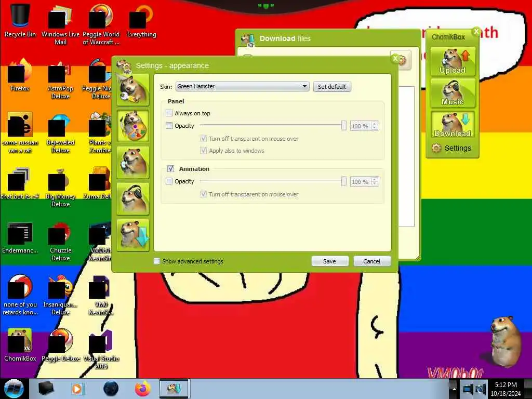Uncheck the Animation checkbox
Screen dimensions: 532x399
click(170, 169)
